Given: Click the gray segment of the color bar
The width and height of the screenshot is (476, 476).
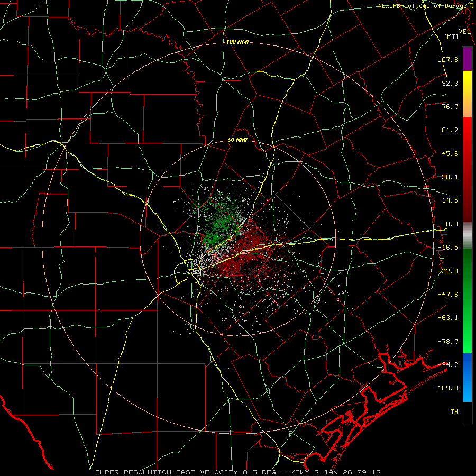Looking at the screenshot, I should [467, 235].
